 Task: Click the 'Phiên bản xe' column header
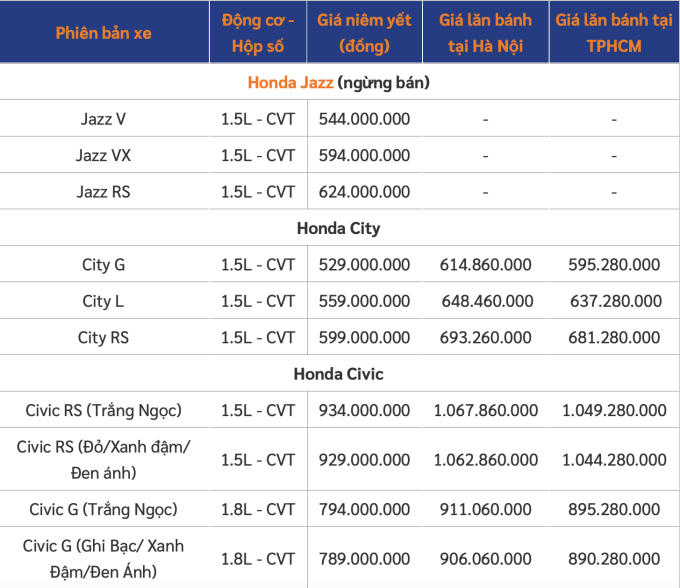[x=103, y=32]
